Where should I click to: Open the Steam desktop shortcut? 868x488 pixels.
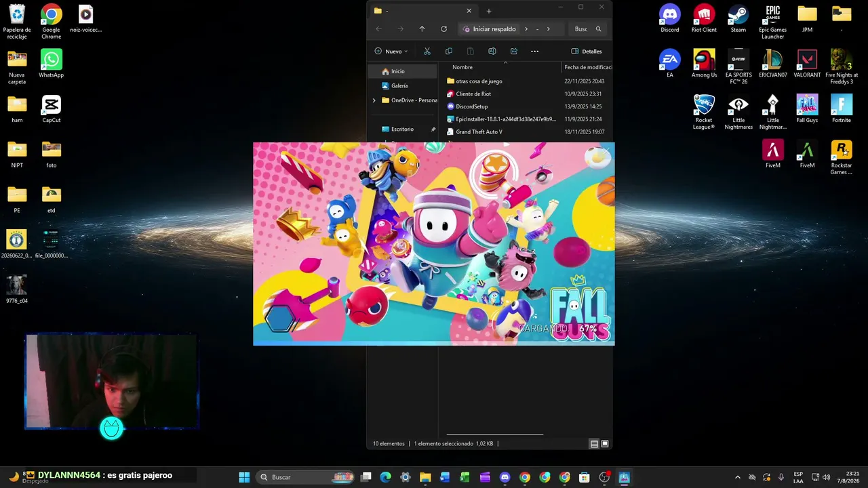[x=738, y=19]
